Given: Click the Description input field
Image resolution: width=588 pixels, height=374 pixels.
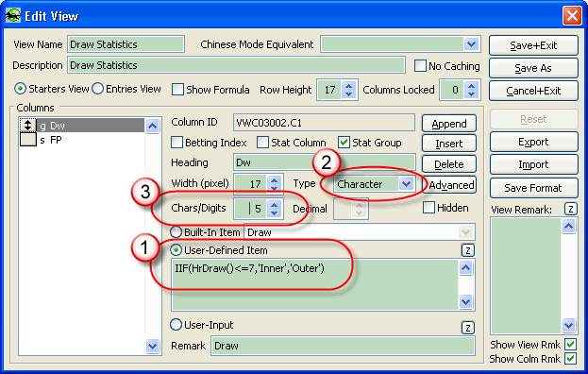Looking at the screenshot, I should click(x=236, y=65).
